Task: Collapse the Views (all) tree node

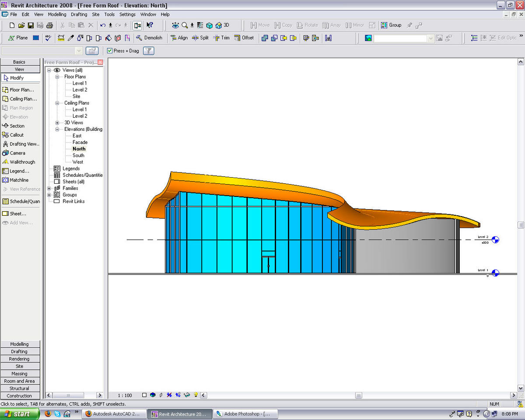Action: click(x=49, y=70)
